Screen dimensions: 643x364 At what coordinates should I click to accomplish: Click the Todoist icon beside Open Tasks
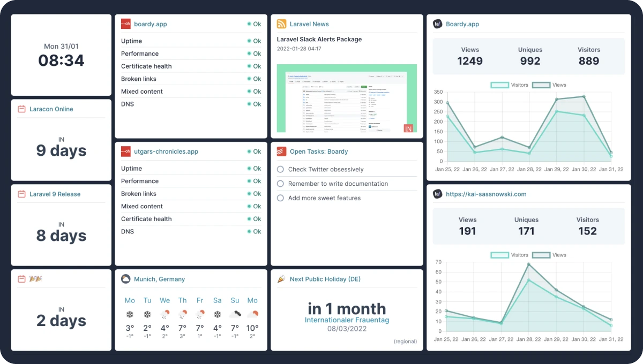pyautogui.click(x=281, y=151)
